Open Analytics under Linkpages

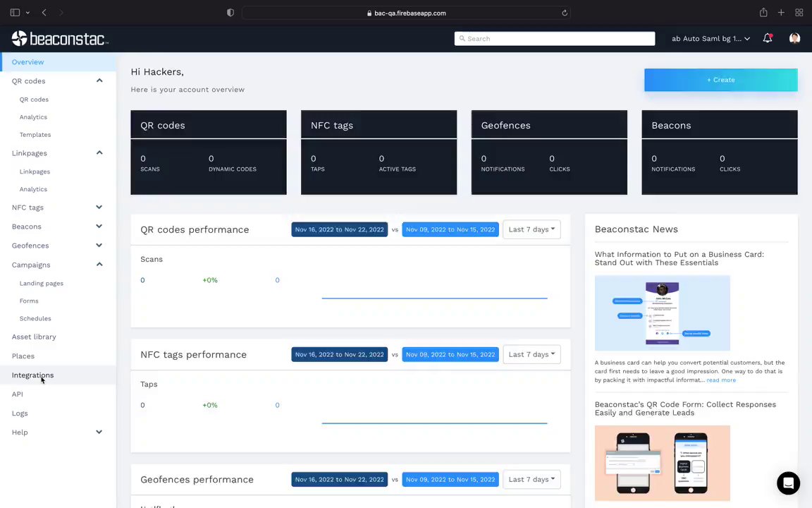pos(33,189)
